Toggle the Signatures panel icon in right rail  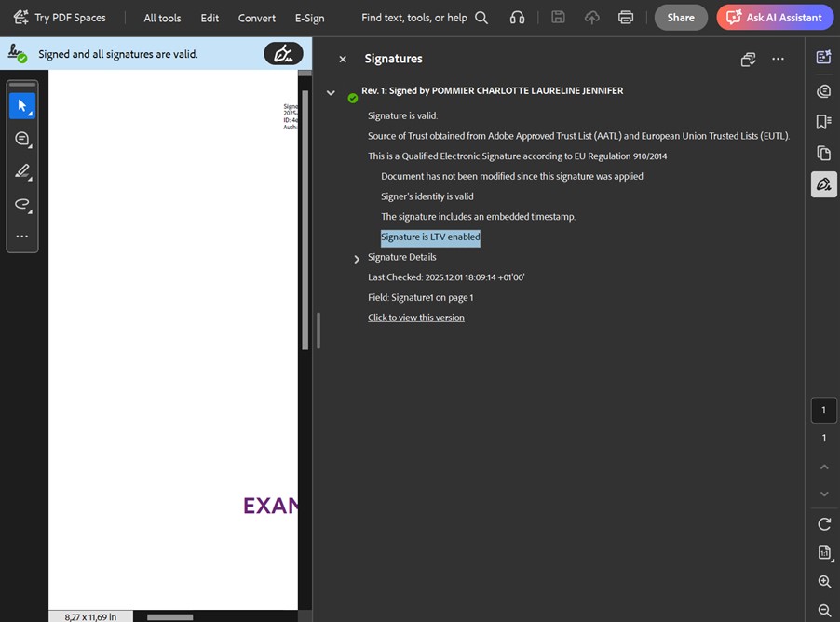tap(823, 185)
